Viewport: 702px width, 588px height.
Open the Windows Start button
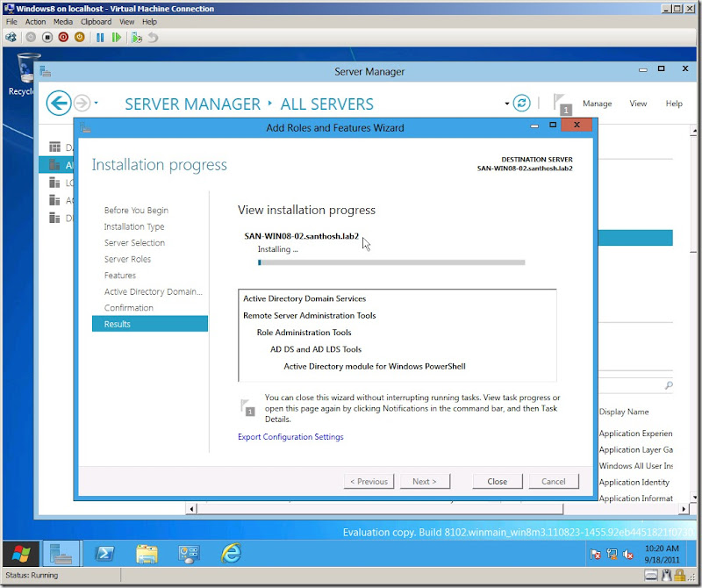(x=20, y=554)
